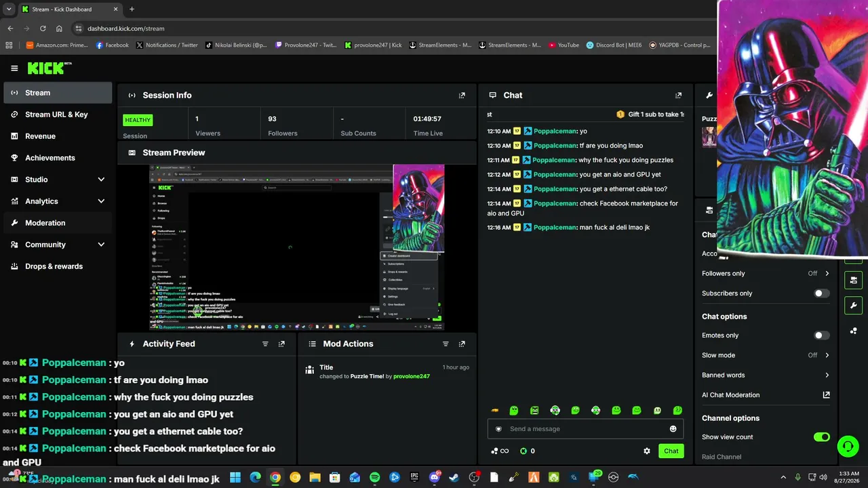Select Stream in the sidebar
Viewport: 868px width, 488px height.
pyautogui.click(x=58, y=93)
